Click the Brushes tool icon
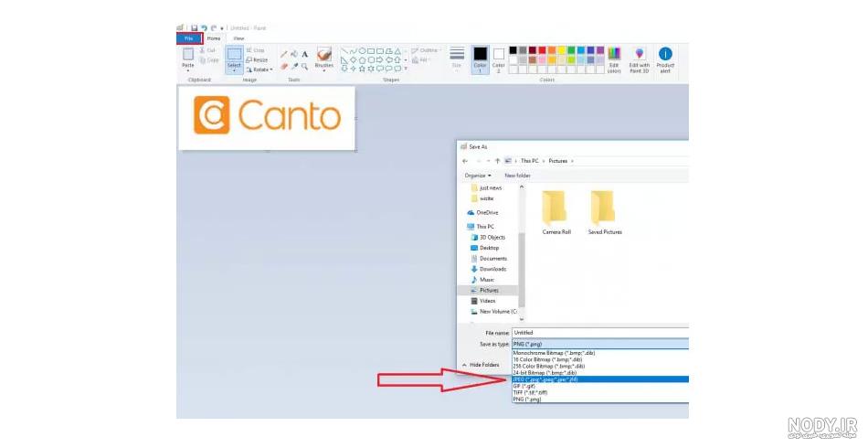Image resolution: width=868 pixels, height=448 pixels. 323,54
